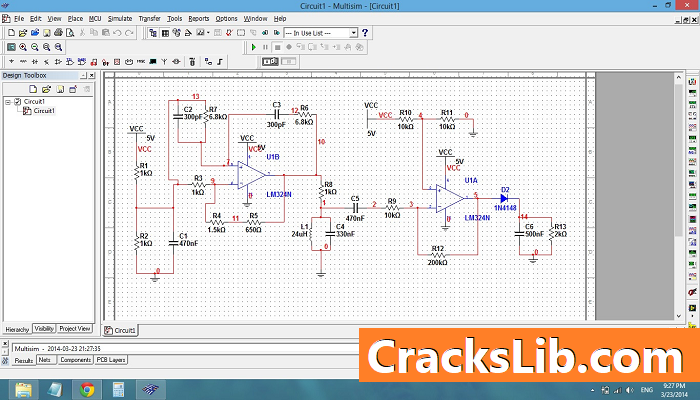
Task: Open the Transfer menu
Action: pos(149,19)
